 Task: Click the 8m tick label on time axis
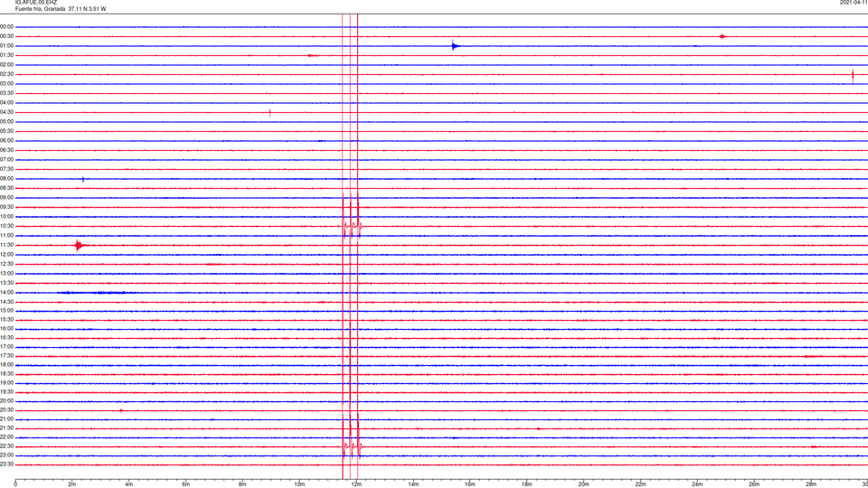tap(242, 484)
